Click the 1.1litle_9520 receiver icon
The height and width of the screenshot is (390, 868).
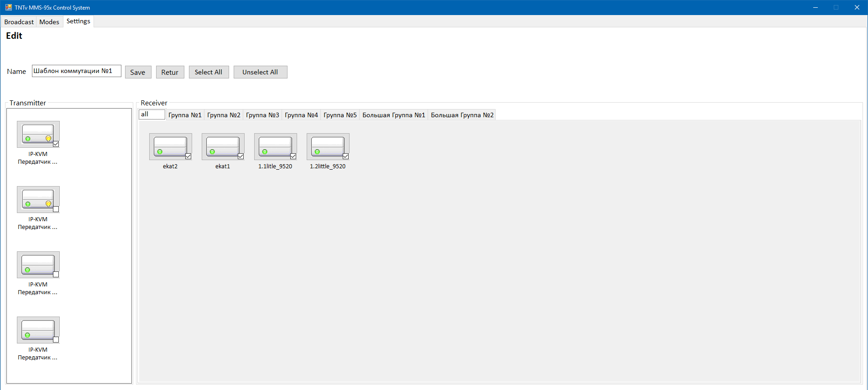(x=275, y=146)
